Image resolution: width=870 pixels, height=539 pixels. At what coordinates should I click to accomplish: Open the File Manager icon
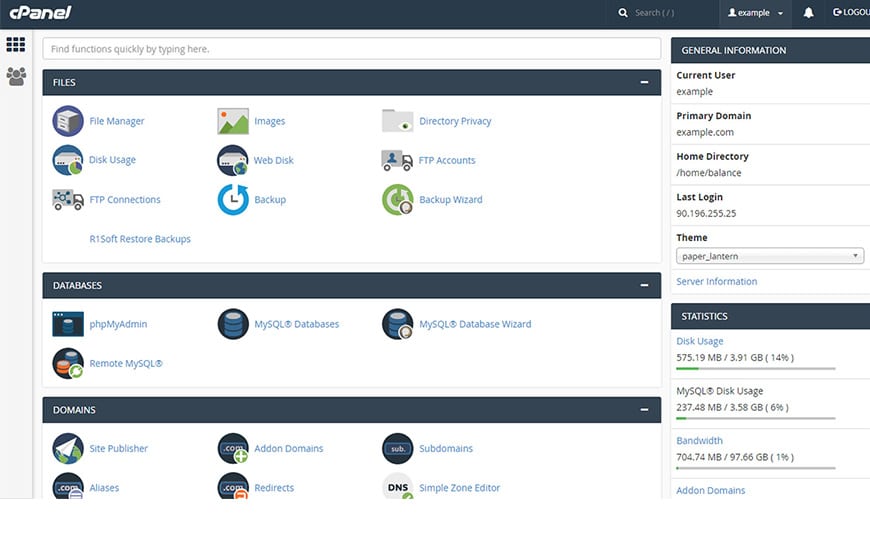pyautogui.click(x=68, y=121)
